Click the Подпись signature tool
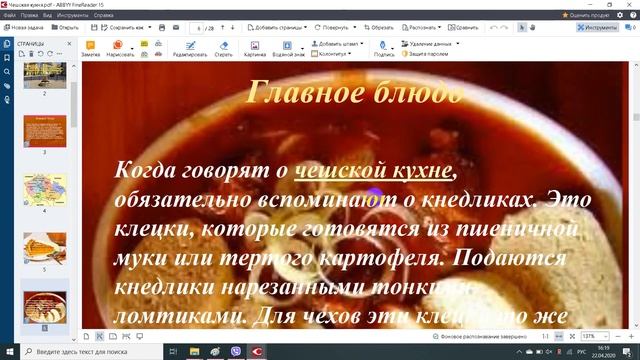 384,49
